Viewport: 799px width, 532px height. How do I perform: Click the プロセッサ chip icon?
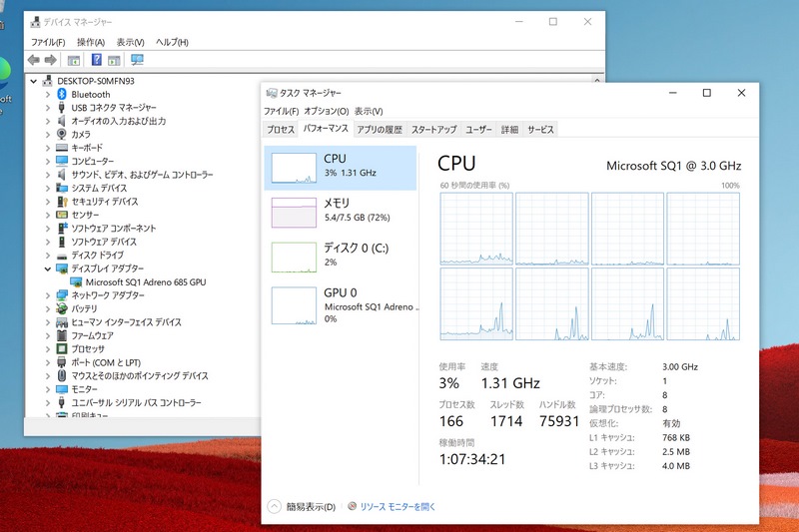(62, 348)
